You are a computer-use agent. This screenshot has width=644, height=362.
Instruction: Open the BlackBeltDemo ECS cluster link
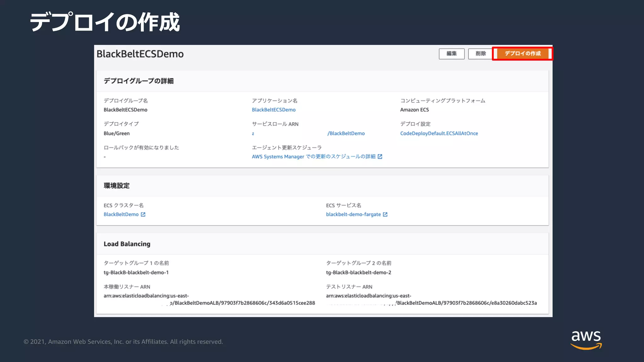tap(121, 214)
